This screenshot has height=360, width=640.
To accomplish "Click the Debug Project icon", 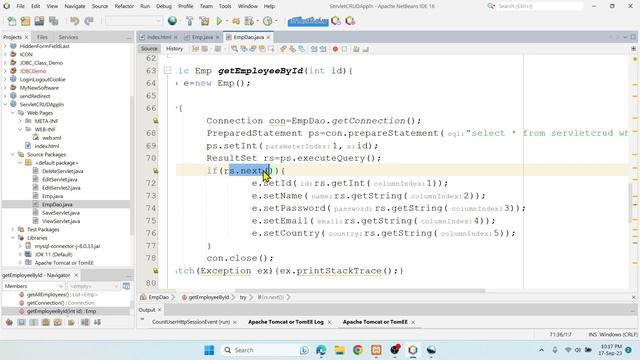I will 236,21.
